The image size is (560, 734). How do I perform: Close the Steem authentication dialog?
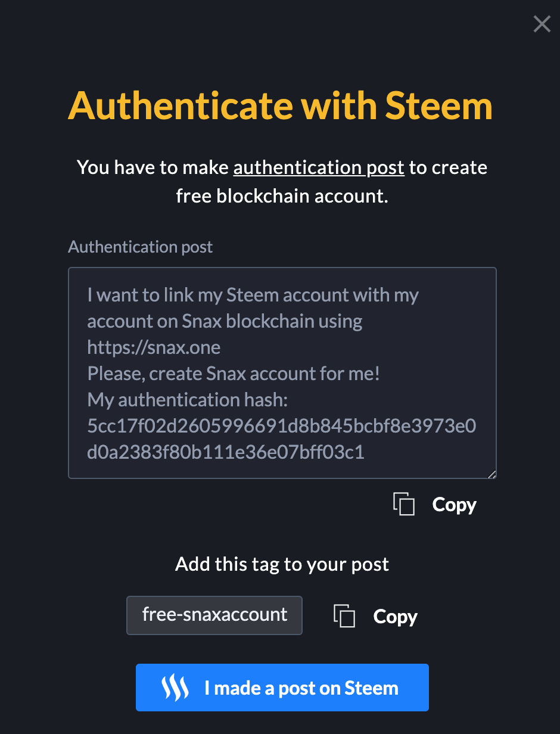pyautogui.click(x=542, y=24)
